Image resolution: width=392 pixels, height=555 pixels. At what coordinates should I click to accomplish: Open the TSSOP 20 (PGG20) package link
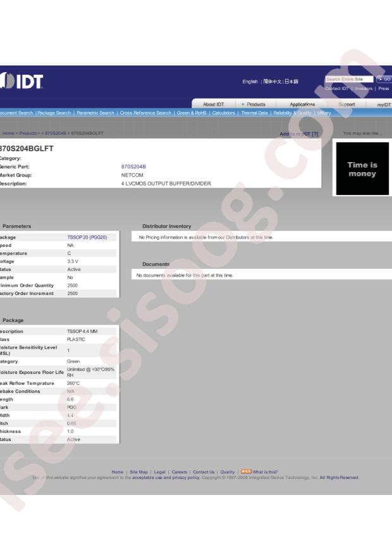pos(87,237)
